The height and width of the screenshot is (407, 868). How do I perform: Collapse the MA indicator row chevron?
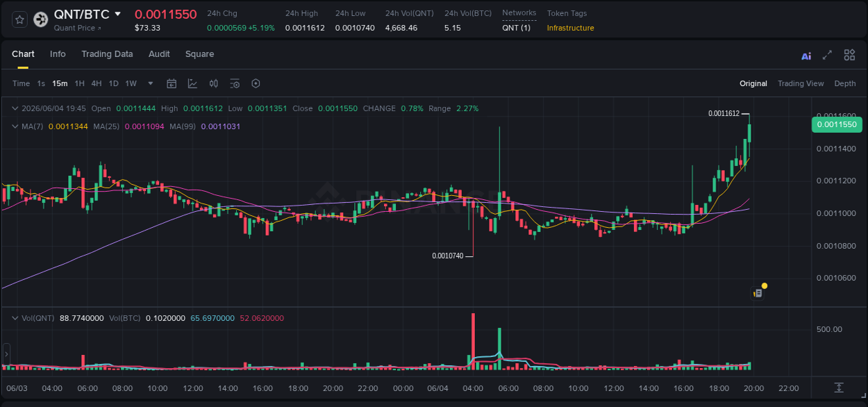(15, 126)
